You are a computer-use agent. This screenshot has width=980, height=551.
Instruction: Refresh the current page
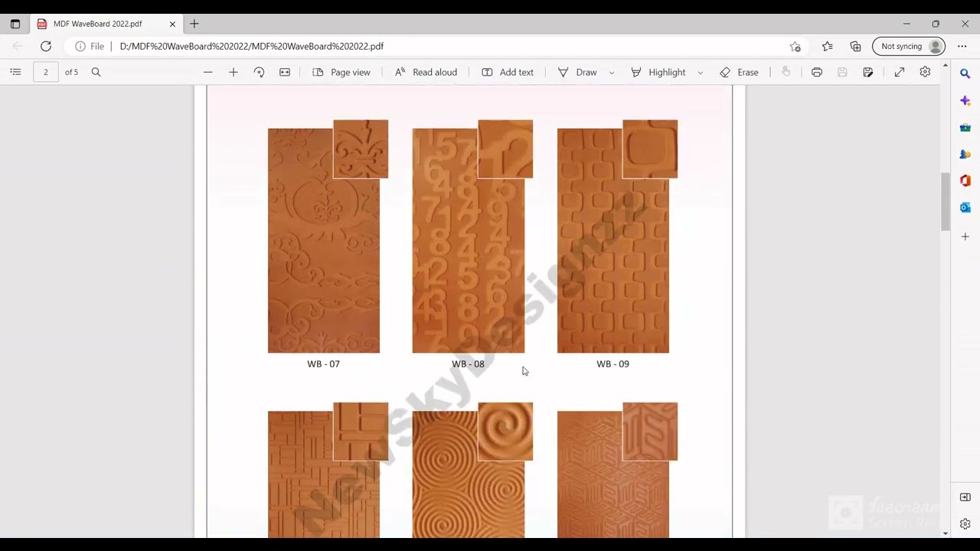(46, 46)
